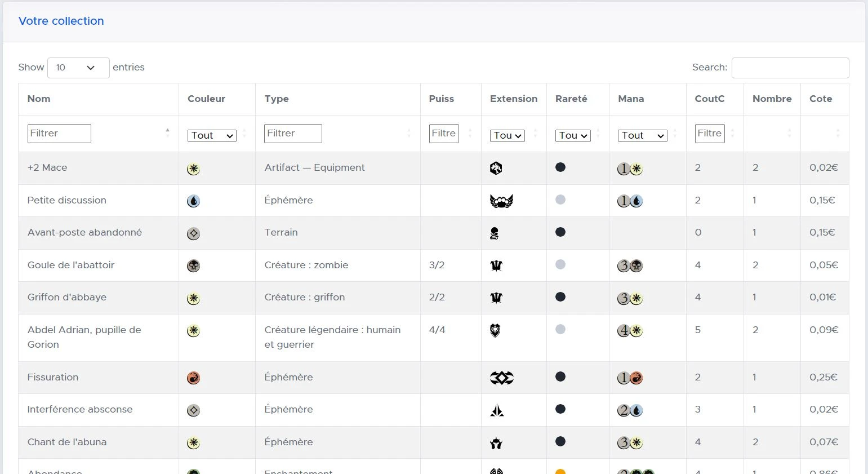
Task: Open the Rareté filter dropdown
Action: click(x=573, y=135)
